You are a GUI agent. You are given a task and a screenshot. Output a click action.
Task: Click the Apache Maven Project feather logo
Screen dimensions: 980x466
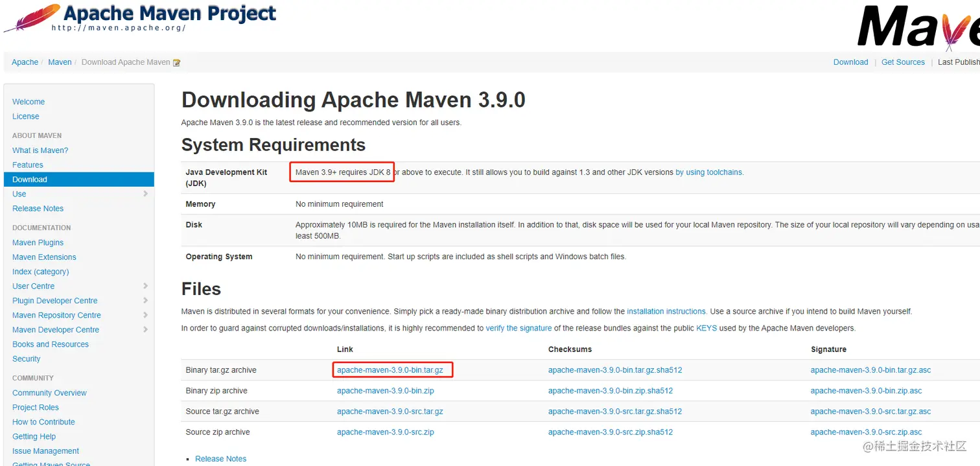click(139, 17)
